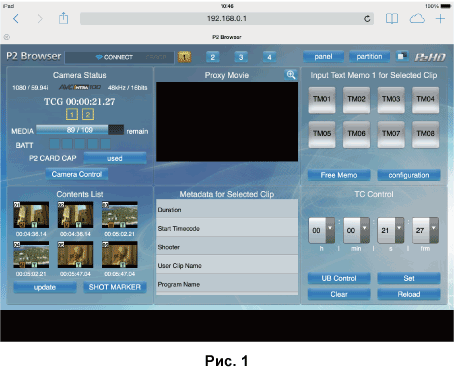Click the layout switch icon beside partition
This screenshot has height=372, width=454.
tap(402, 56)
